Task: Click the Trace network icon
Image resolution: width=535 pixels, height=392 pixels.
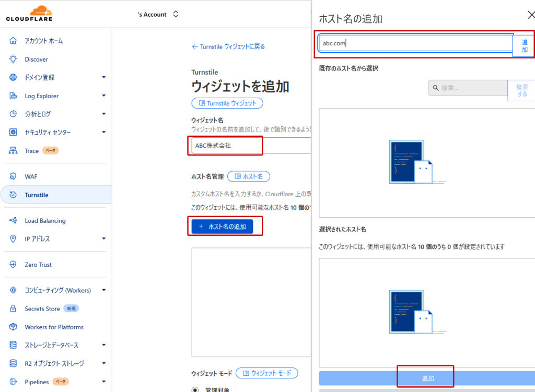Action: [x=14, y=151]
